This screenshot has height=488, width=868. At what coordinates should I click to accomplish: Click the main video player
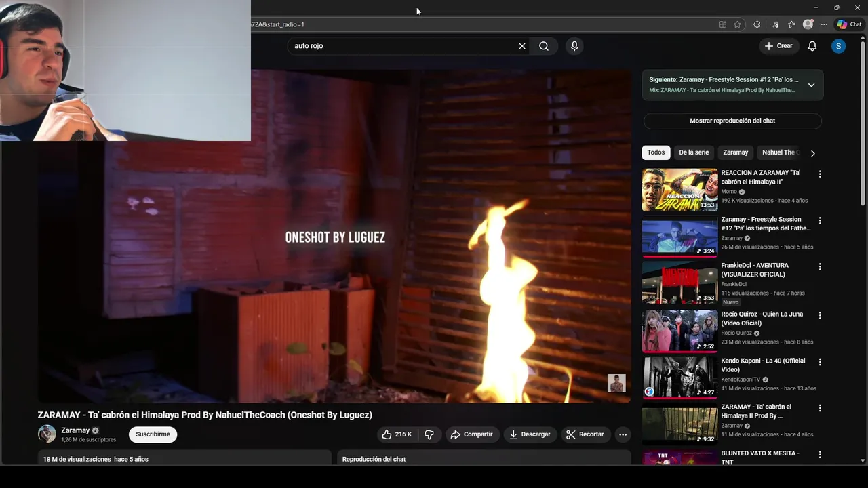(x=334, y=236)
